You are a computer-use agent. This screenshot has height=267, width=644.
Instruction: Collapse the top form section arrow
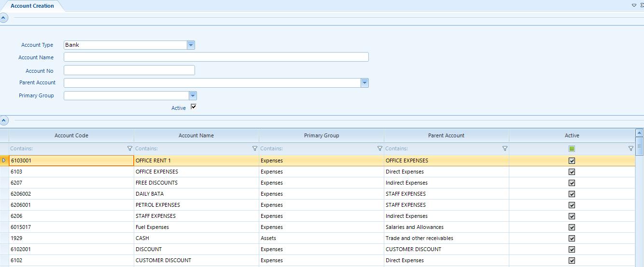(4, 18)
